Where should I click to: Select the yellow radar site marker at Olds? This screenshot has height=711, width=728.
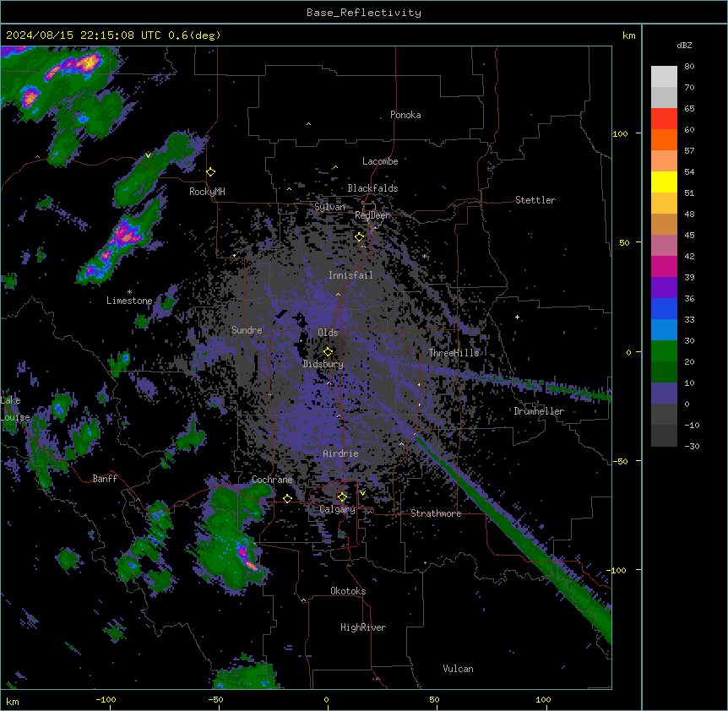(x=328, y=352)
